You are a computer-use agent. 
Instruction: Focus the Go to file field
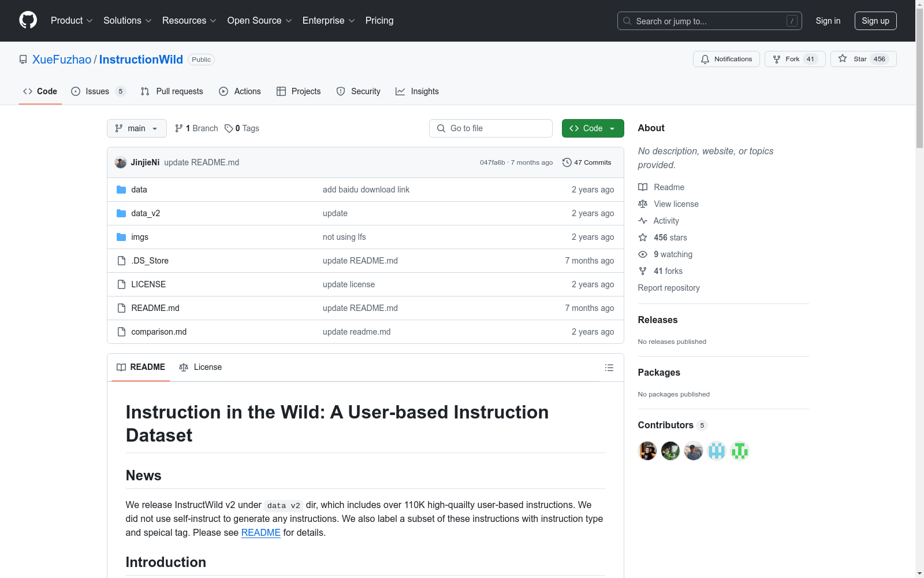click(491, 128)
